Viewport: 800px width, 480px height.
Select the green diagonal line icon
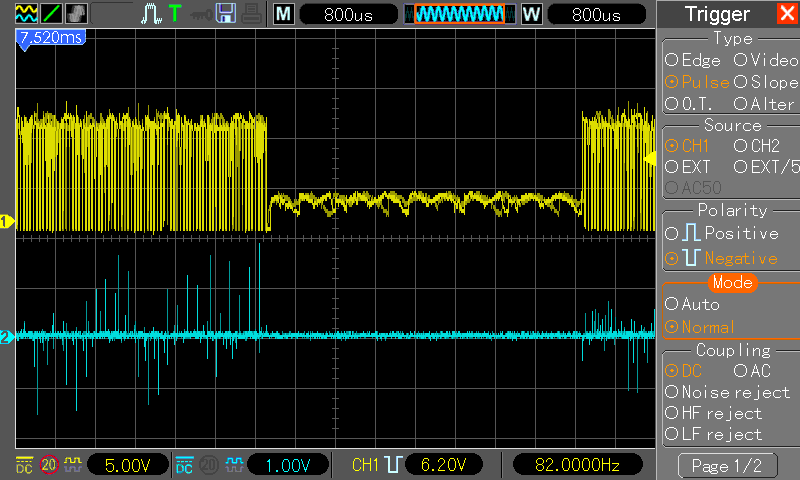tap(51, 13)
